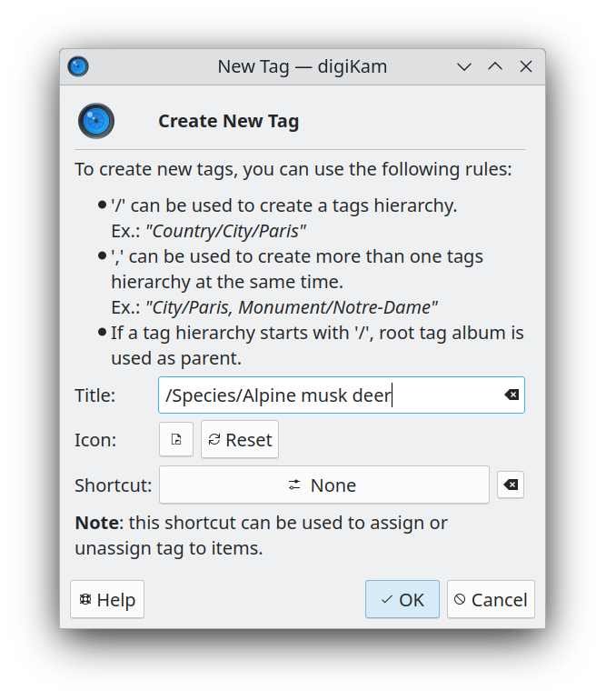The height and width of the screenshot is (700, 606).
Task: Click the 'Create New Tag' heading
Action: (x=228, y=121)
